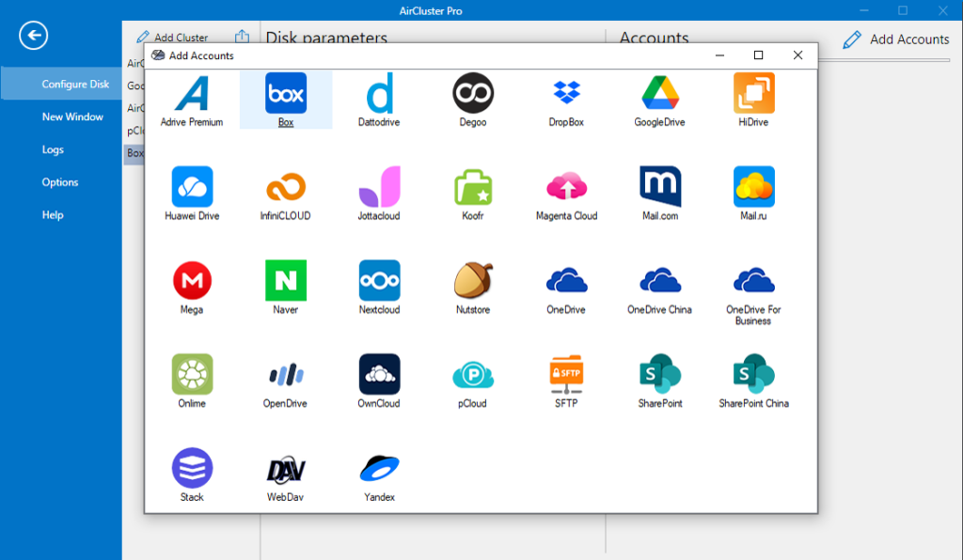
Task: Go back using the circled arrow
Action: pos(33,35)
